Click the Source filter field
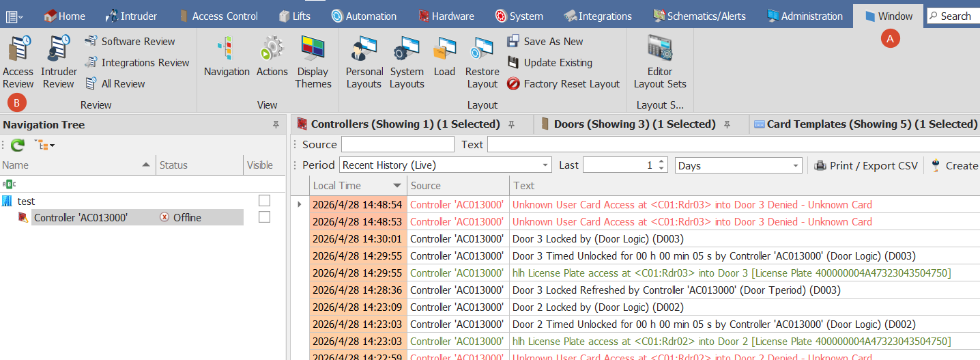The width and height of the screenshot is (980, 360). [x=397, y=144]
